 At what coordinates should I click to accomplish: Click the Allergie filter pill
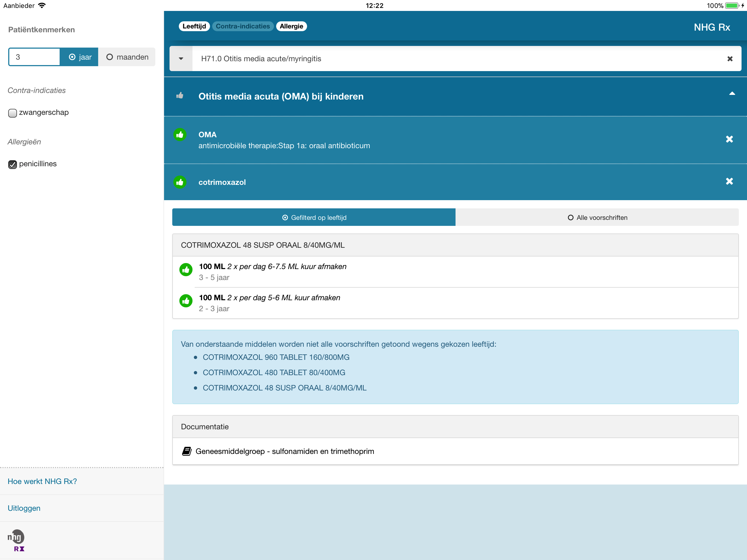tap(291, 26)
